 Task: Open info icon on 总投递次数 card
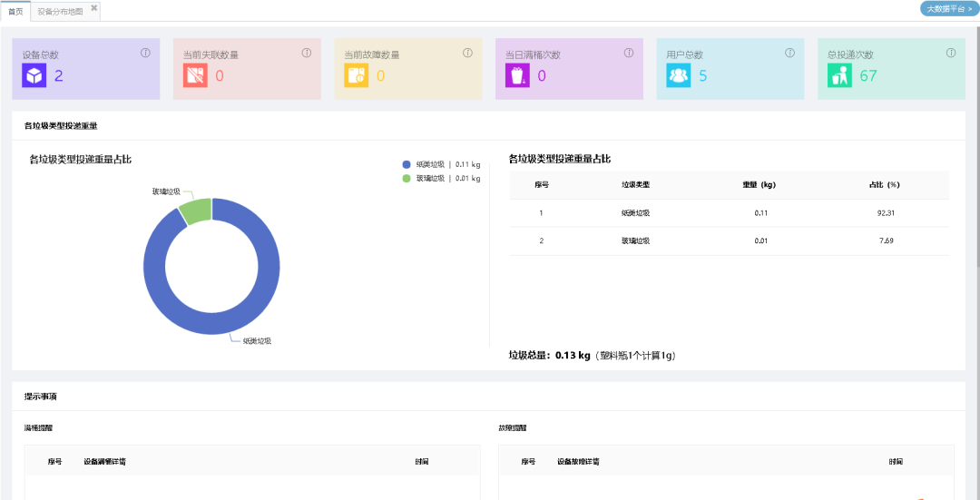[x=950, y=53]
